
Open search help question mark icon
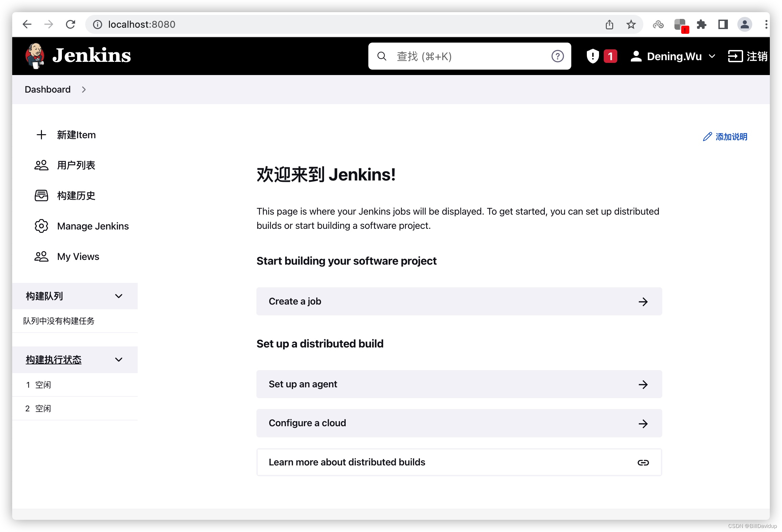point(557,56)
